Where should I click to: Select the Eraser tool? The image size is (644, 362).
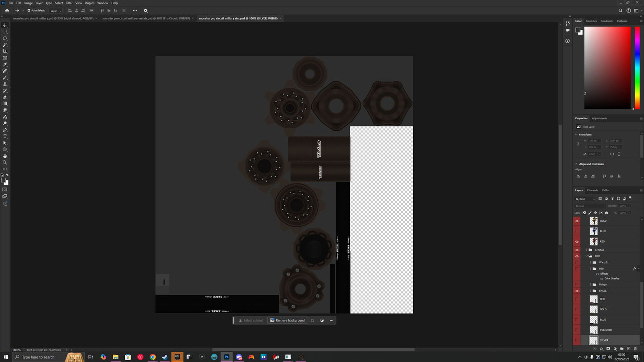(5, 97)
